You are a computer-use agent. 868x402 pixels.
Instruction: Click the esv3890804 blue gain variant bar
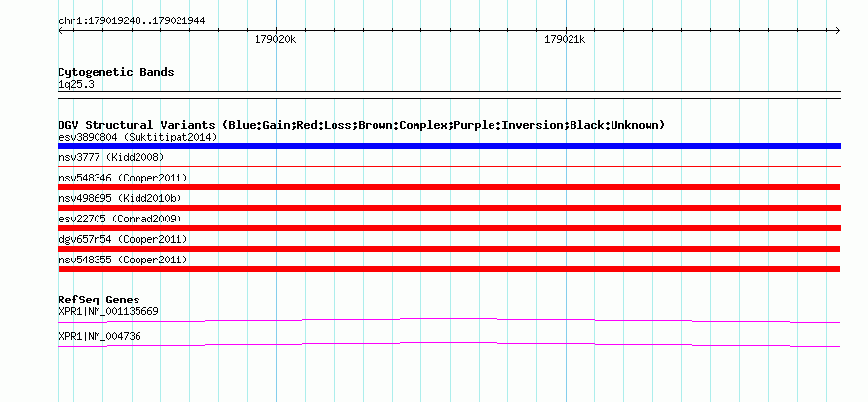coord(449,146)
